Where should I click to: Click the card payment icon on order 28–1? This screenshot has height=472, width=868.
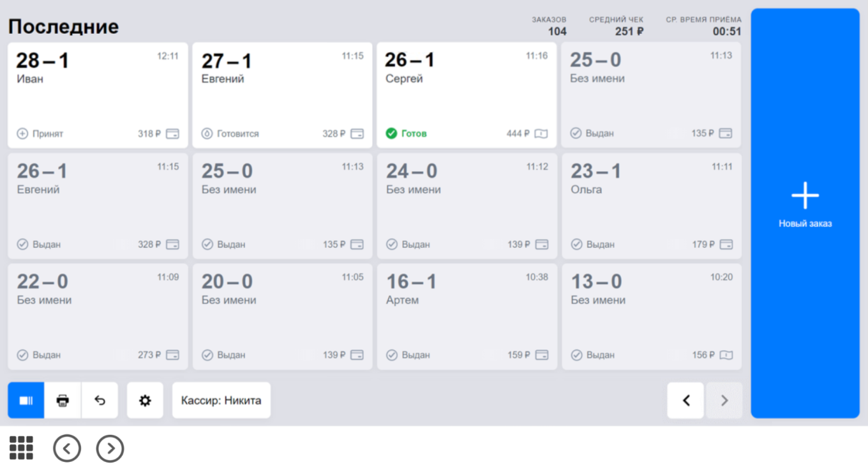[x=172, y=134]
